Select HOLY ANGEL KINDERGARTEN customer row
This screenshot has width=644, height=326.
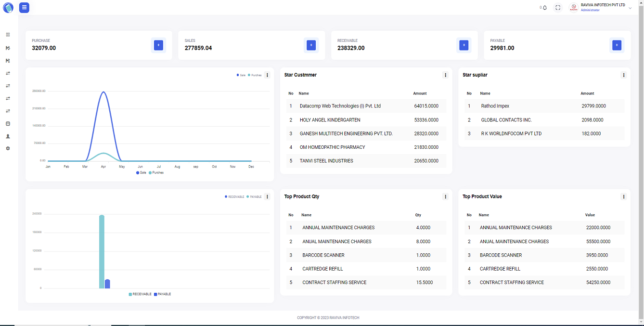tap(366, 120)
